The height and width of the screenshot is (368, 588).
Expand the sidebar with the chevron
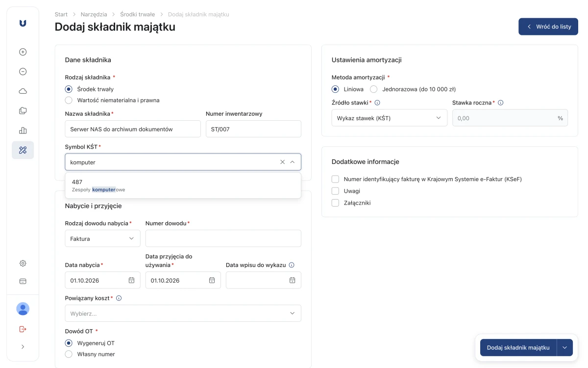(x=23, y=347)
